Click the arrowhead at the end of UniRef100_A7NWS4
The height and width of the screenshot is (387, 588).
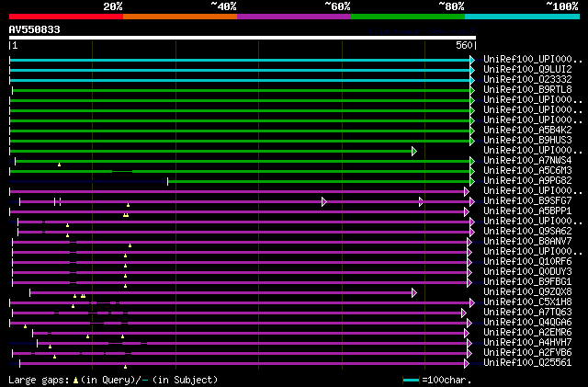pyautogui.click(x=472, y=161)
